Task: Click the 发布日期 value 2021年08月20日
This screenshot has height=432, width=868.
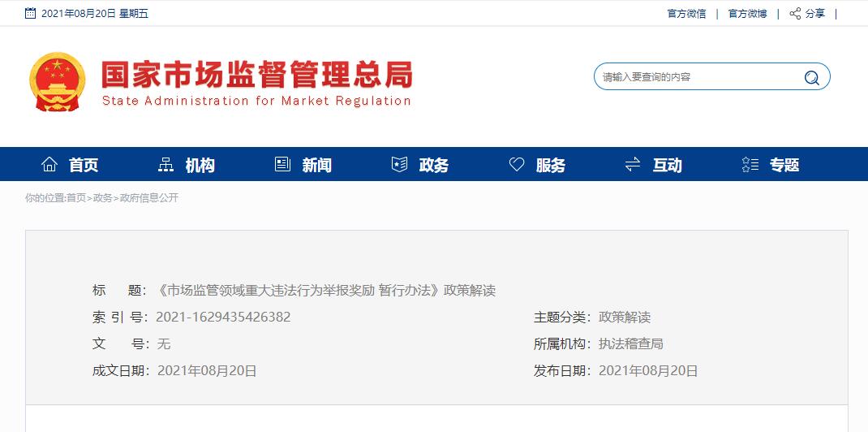Action: [648, 370]
